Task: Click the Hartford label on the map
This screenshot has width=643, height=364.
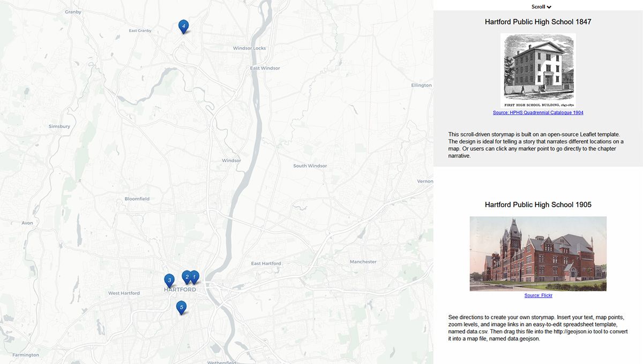Action: [x=181, y=289]
